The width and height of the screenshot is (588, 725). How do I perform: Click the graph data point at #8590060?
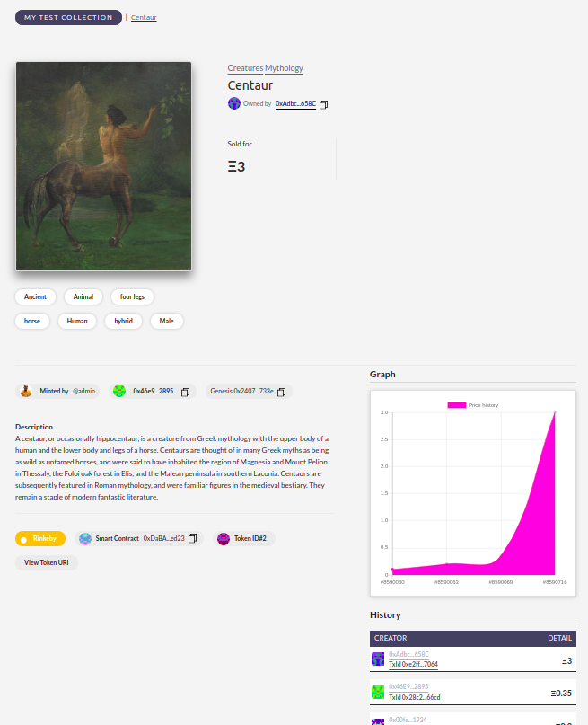(x=392, y=570)
